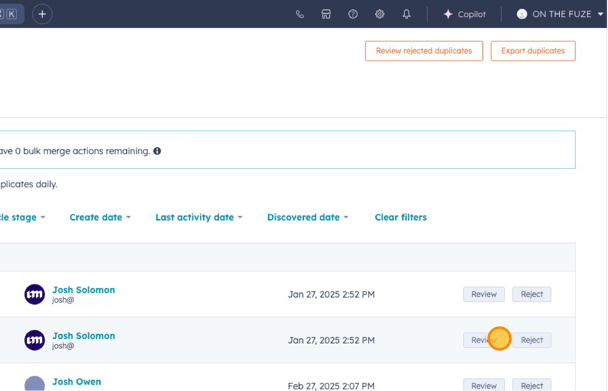
Task: Click the K keyboard shortcut badge
Action: [12, 14]
